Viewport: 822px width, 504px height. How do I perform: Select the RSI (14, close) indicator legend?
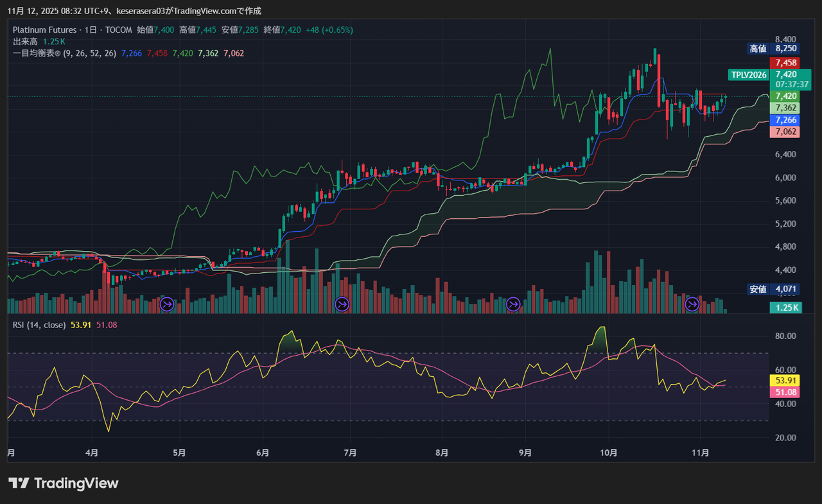(x=39, y=325)
